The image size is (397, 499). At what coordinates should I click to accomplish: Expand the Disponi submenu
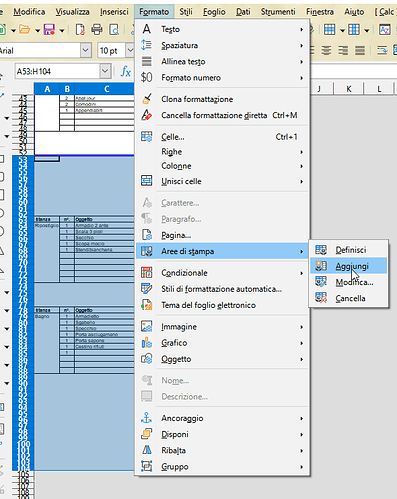[222, 434]
